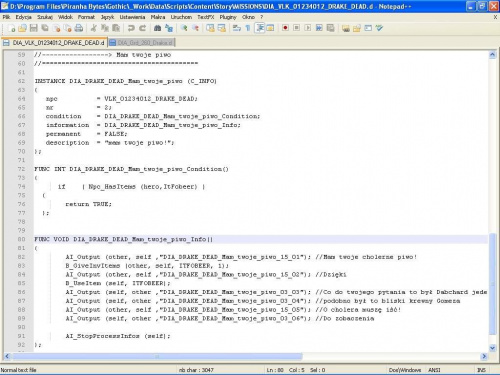This screenshot has height=375, width=500.
Task: Click the window-shaped plugin toolbar icon
Action: [368, 28]
